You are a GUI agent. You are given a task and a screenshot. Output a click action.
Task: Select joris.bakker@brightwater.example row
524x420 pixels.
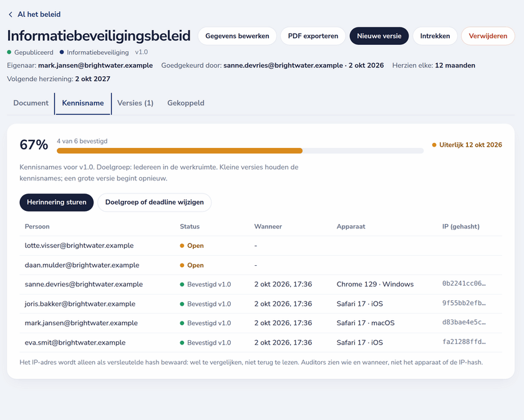(x=261, y=304)
